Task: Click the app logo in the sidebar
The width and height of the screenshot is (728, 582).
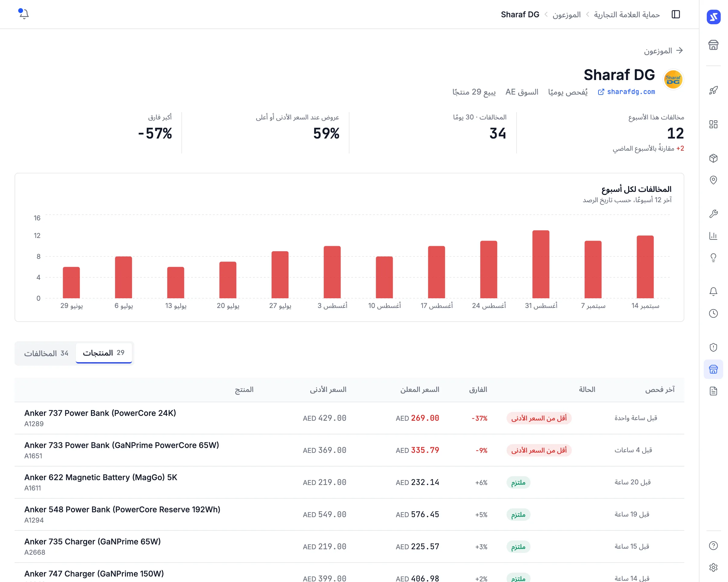Action: click(713, 17)
